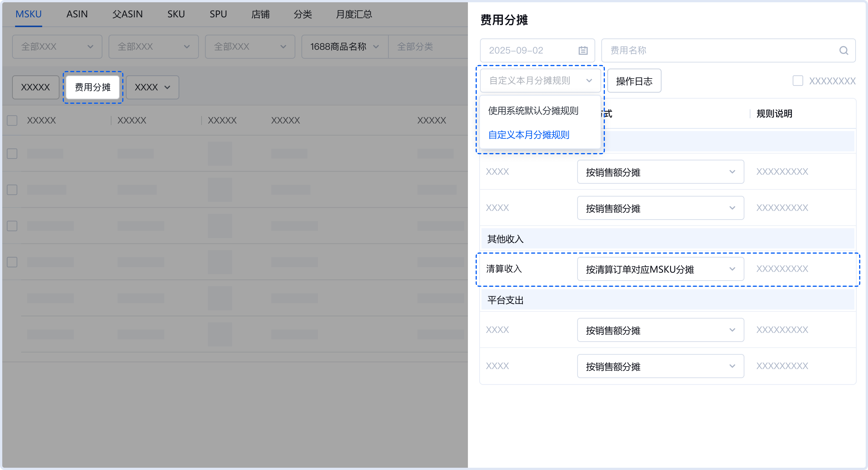The height and width of the screenshot is (470, 868).
Task: Click chevron of last 按销售额分摊 row
Action: [x=732, y=366]
